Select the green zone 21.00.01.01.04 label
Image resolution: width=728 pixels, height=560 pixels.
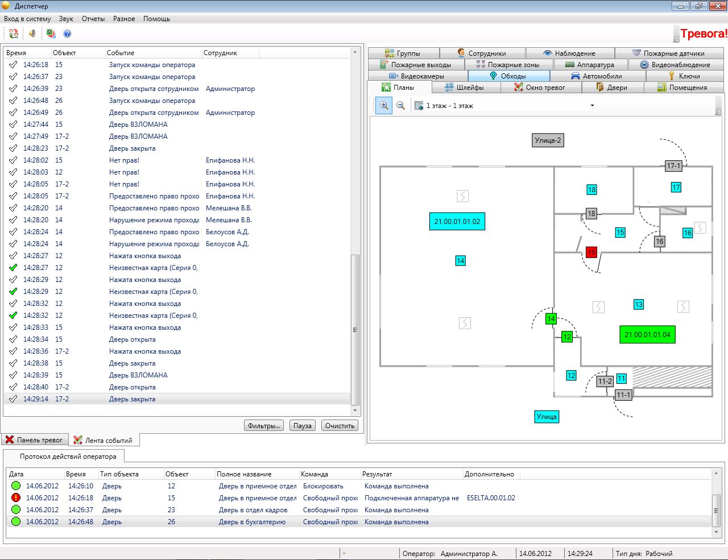click(647, 335)
